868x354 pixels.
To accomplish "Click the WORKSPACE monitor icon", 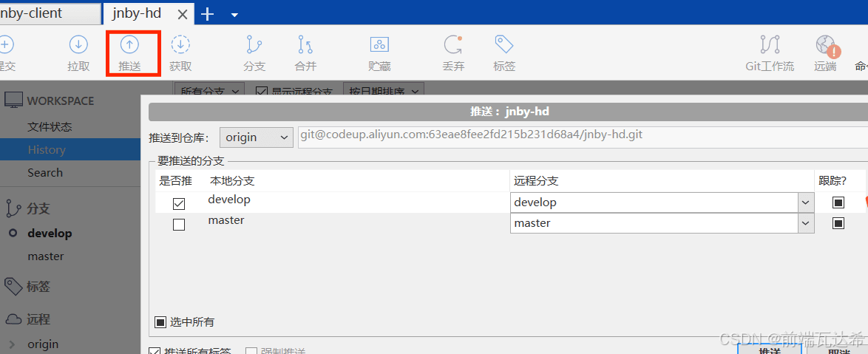I will tap(13, 100).
